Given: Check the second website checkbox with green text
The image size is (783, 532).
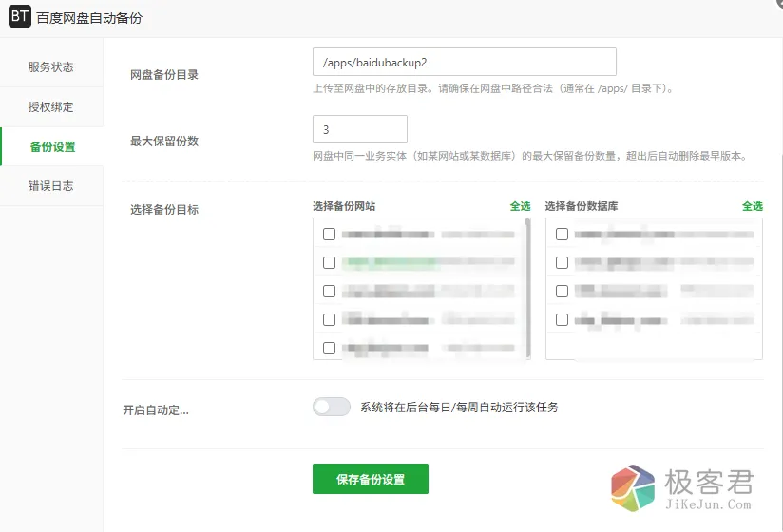Looking at the screenshot, I should pyautogui.click(x=329, y=262).
